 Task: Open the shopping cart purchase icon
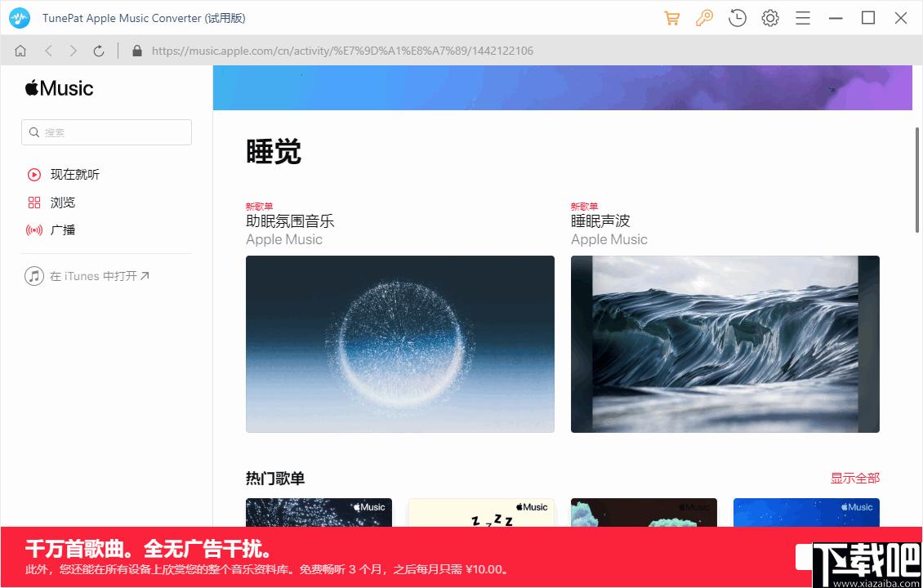click(671, 18)
